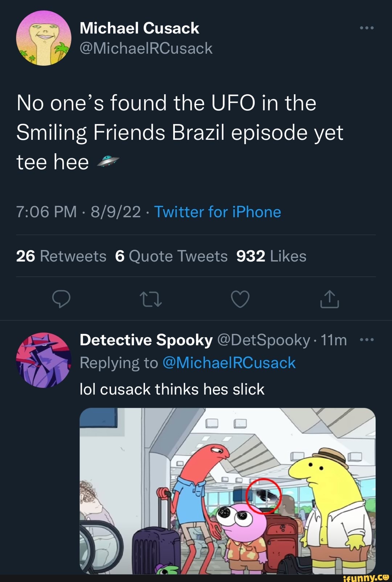Viewport: 392px width, 582px height.
Task: Open three-dot menu on Michael Cusack's tweet
Action: pyautogui.click(x=367, y=28)
